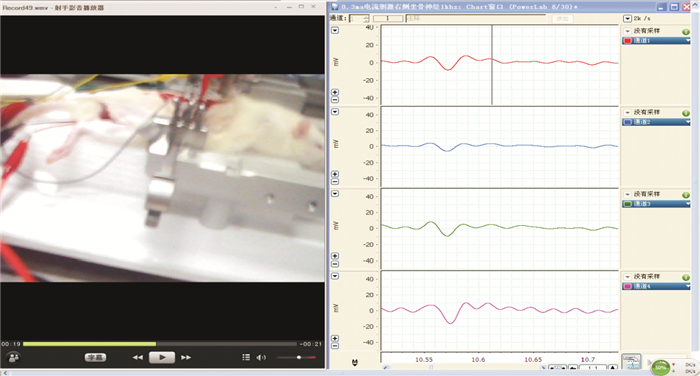Fast forward the video playback
This screenshot has width=700, height=376.
coord(186,357)
